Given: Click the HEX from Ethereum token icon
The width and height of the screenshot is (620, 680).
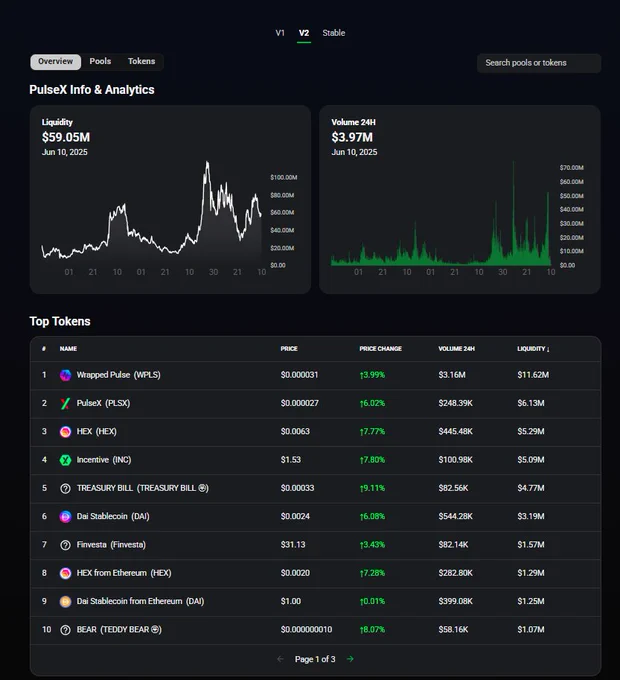Looking at the screenshot, I should click(x=65, y=573).
